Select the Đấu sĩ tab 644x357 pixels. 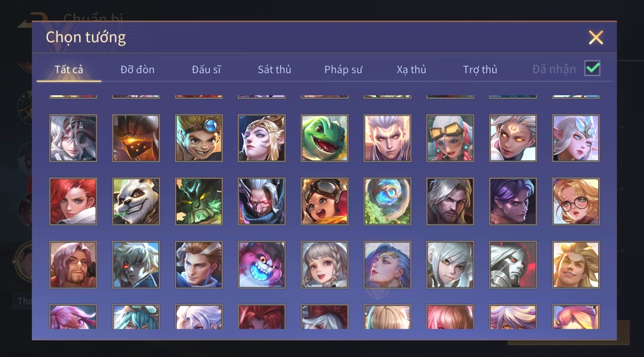tap(206, 69)
